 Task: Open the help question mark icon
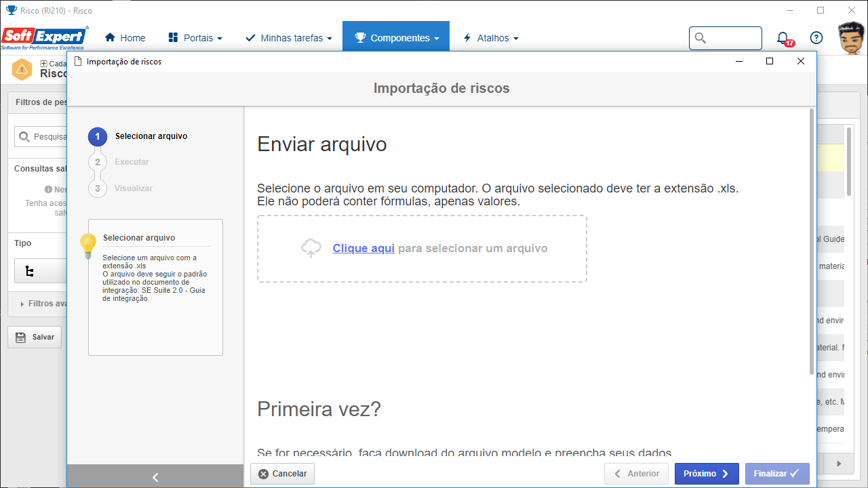coord(816,38)
